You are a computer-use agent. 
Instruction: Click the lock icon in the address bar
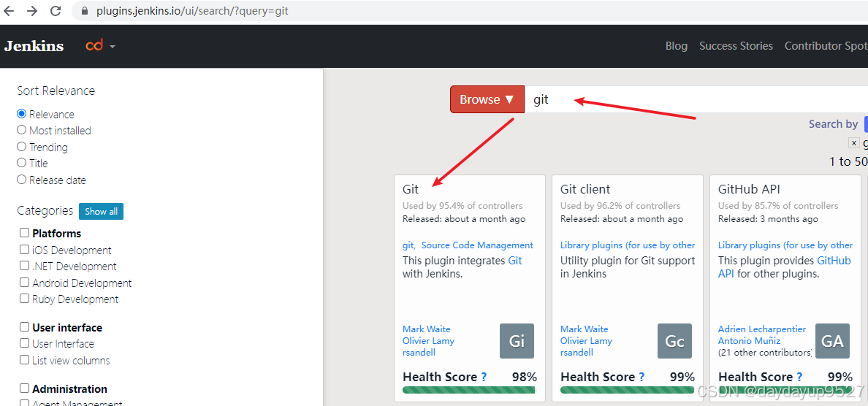click(84, 10)
